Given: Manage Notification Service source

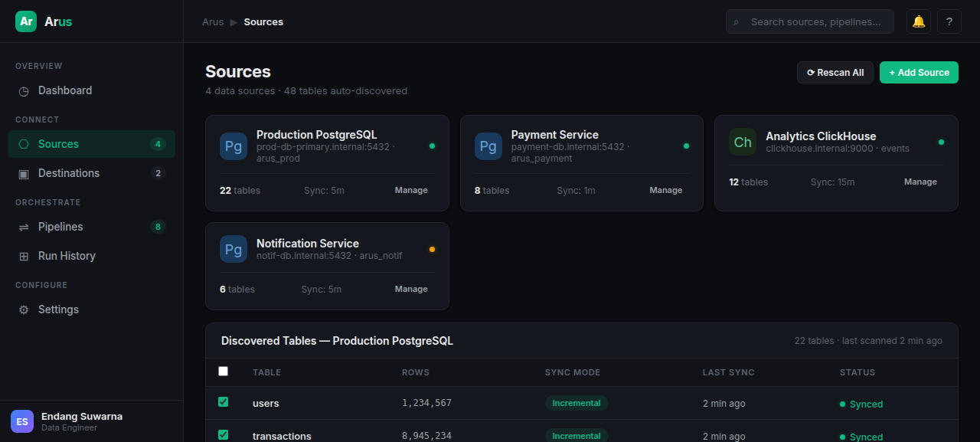Looking at the screenshot, I should (411, 289).
